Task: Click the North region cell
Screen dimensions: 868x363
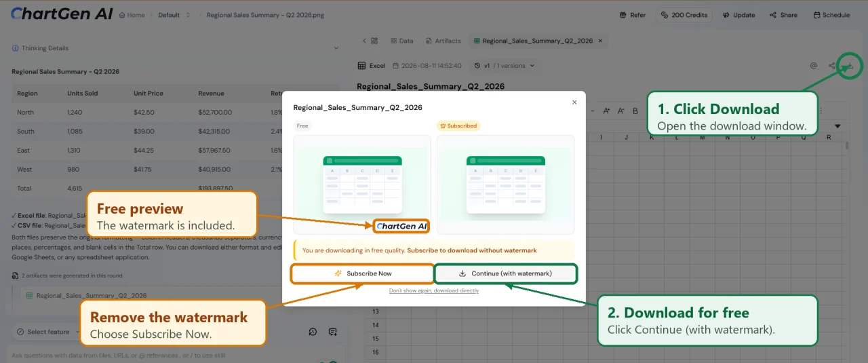Action: pyautogui.click(x=25, y=113)
